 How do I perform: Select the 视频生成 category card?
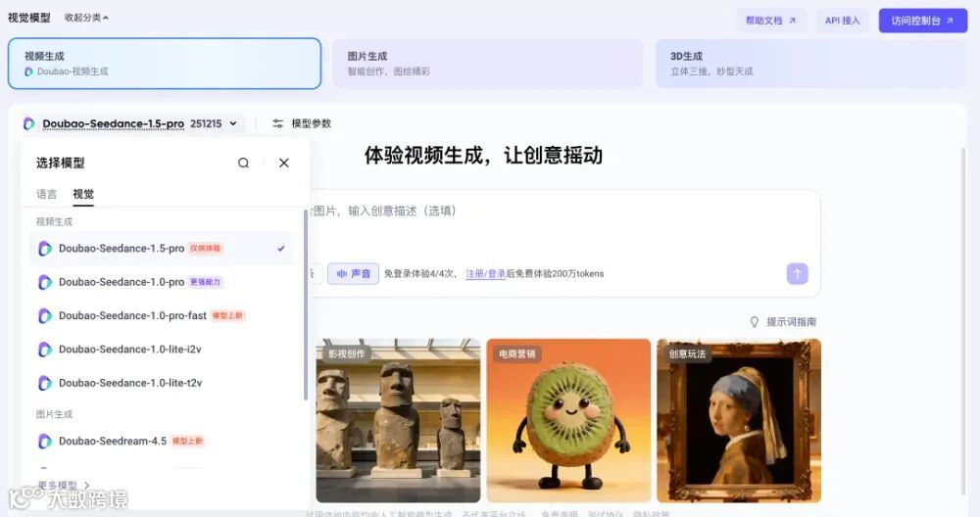point(165,64)
